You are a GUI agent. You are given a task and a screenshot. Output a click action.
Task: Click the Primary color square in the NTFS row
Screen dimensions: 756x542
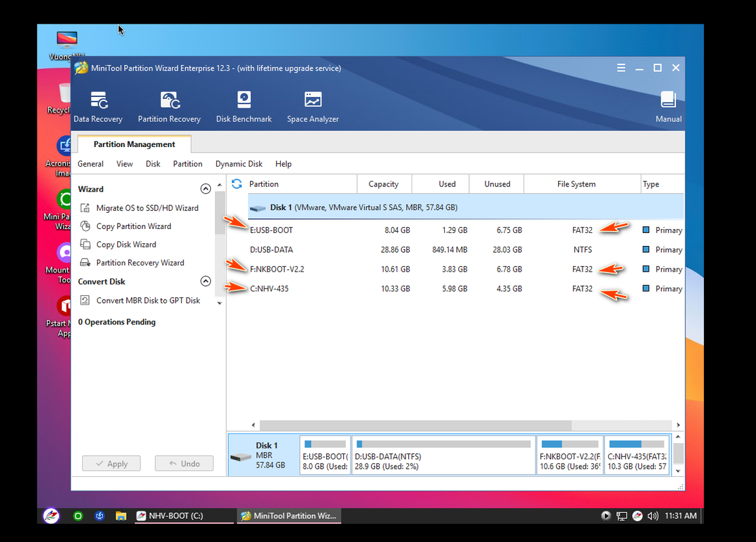[x=645, y=249]
